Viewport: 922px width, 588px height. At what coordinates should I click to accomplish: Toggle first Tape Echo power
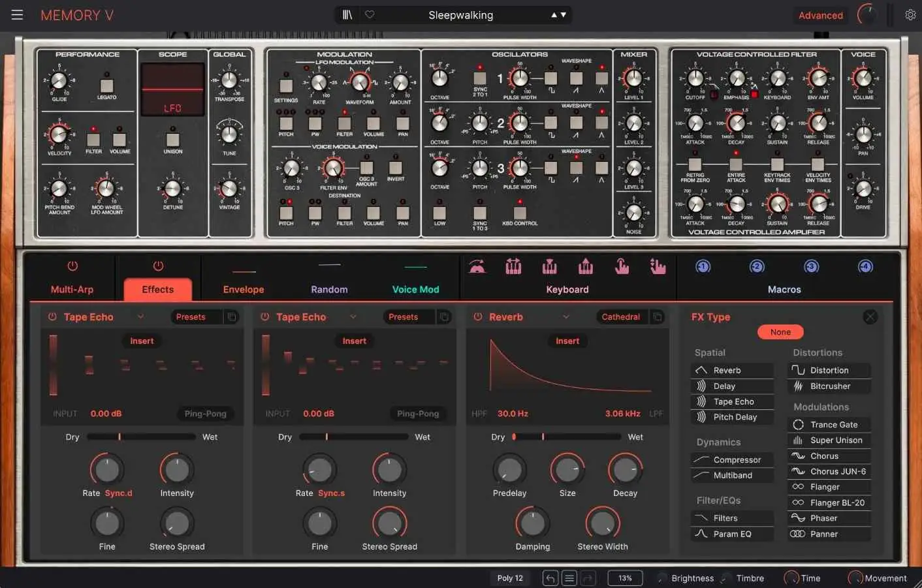coord(52,317)
